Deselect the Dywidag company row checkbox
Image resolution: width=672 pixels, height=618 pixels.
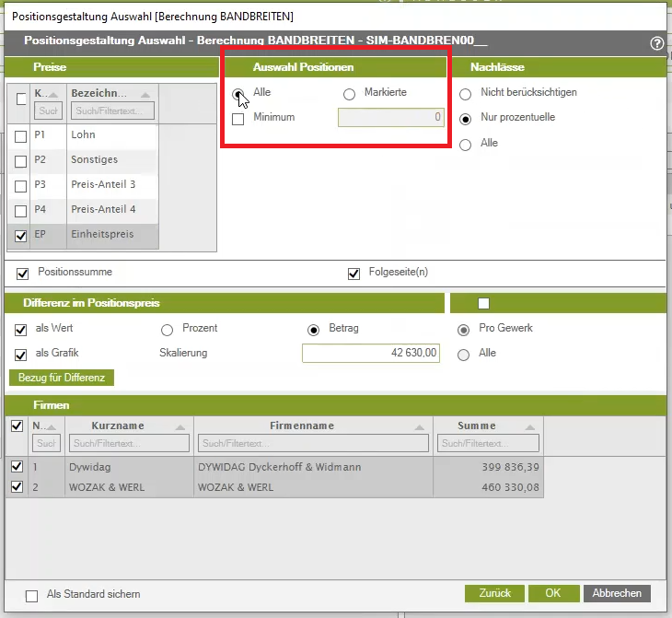[x=16, y=468]
